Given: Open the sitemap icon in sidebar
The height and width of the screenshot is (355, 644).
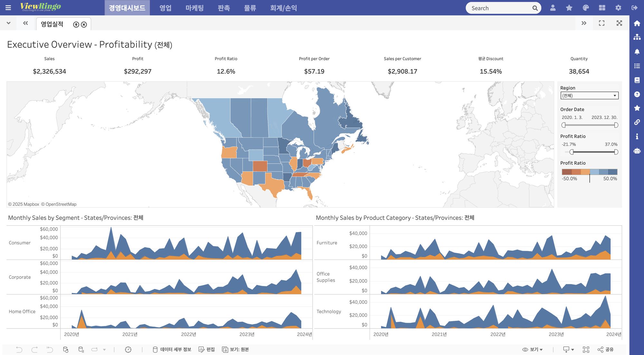Looking at the screenshot, I should 637,37.
